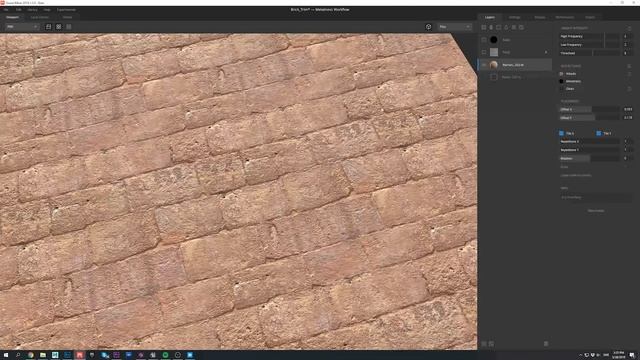Adjust the Rotation slider
The width and height of the screenshot is (640, 360).
pos(589,158)
